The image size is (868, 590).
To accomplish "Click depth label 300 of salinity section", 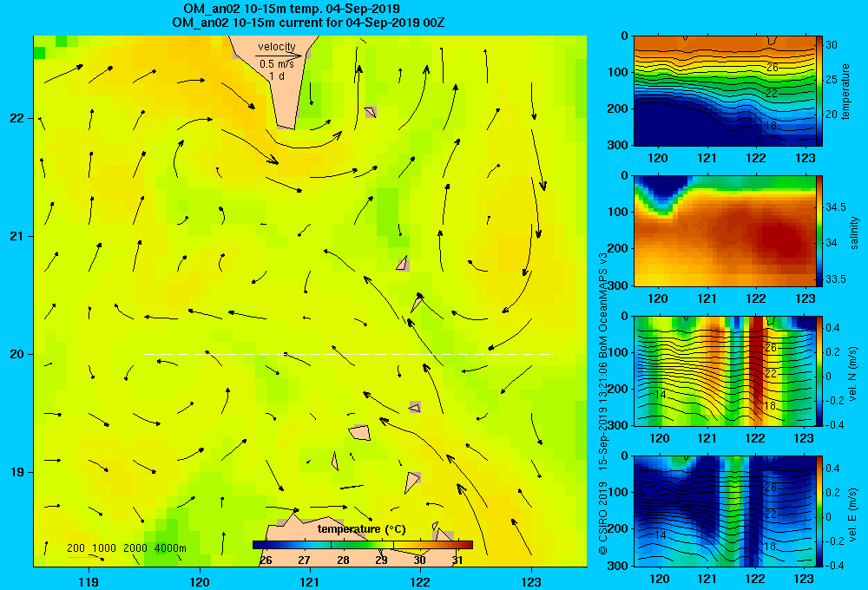I will point(617,285).
